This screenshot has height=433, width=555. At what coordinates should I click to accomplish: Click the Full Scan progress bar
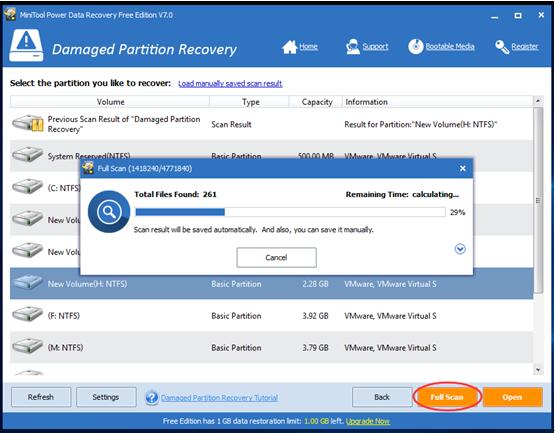tap(290, 212)
